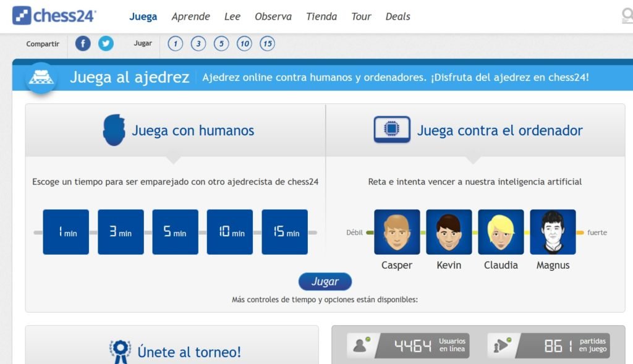
Task: Click the search magnifier icon
Action: point(627,16)
